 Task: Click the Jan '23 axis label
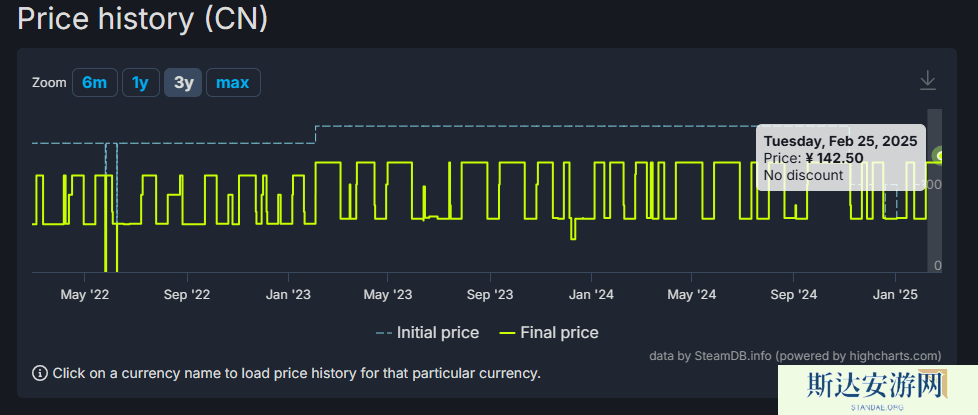(289, 294)
